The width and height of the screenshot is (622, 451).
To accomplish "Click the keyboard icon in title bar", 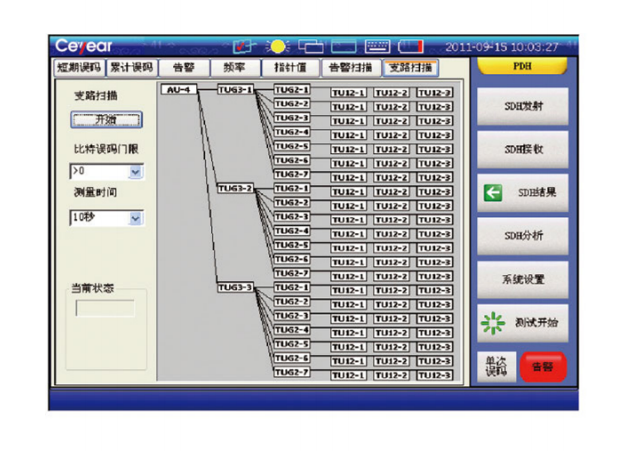I will [379, 47].
